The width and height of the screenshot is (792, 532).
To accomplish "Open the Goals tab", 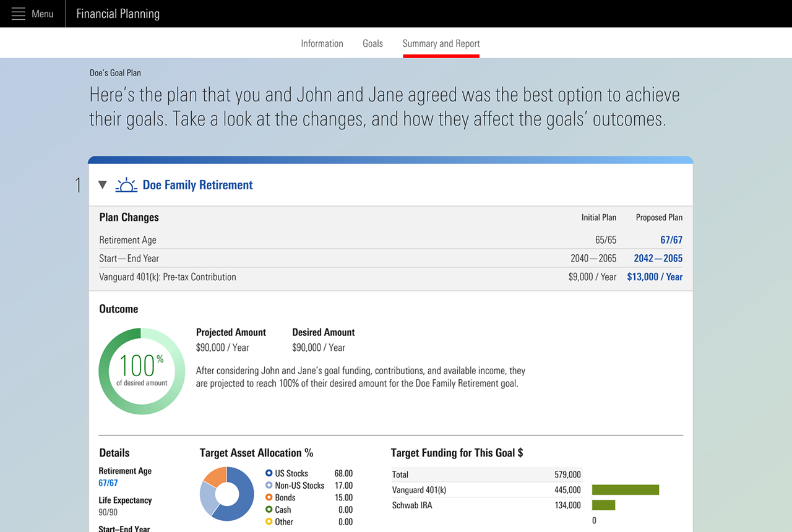I will point(372,43).
